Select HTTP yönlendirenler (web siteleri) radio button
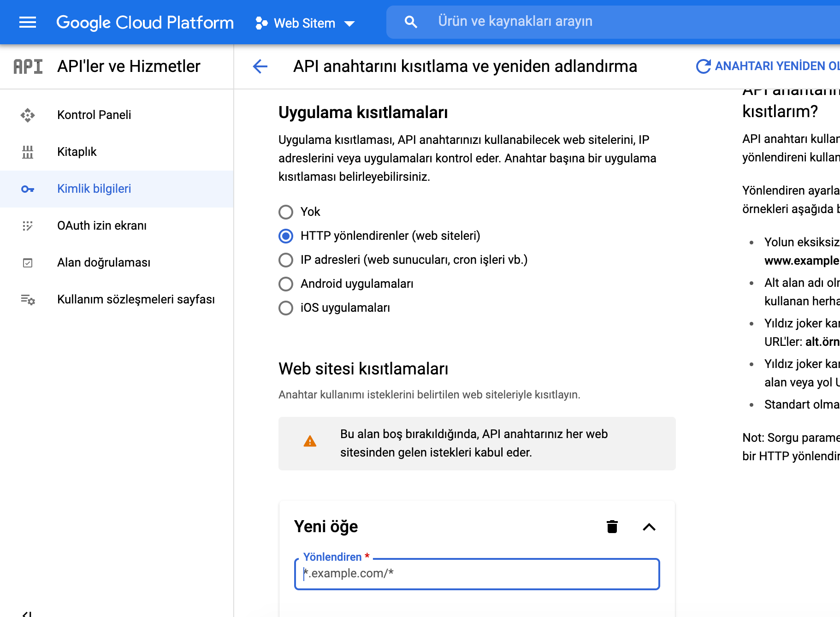Viewport: 840px width, 617px height. coord(286,236)
